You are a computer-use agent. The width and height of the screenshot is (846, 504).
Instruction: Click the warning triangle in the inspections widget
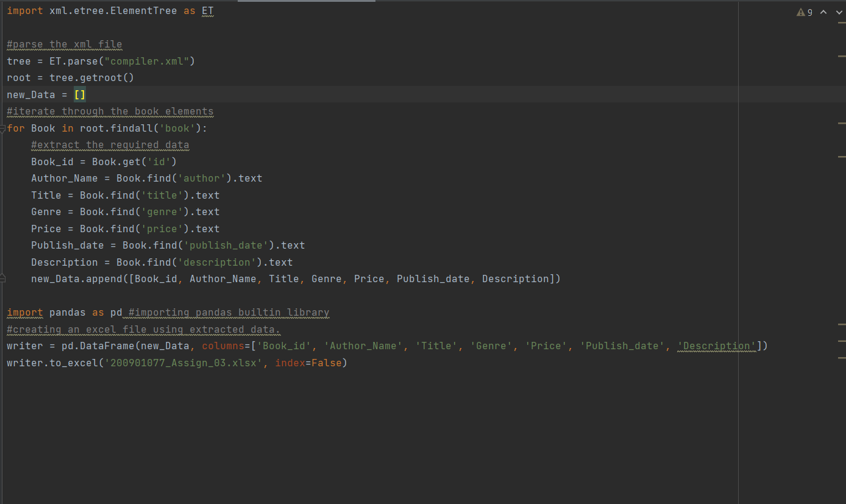(x=800, y=12)
